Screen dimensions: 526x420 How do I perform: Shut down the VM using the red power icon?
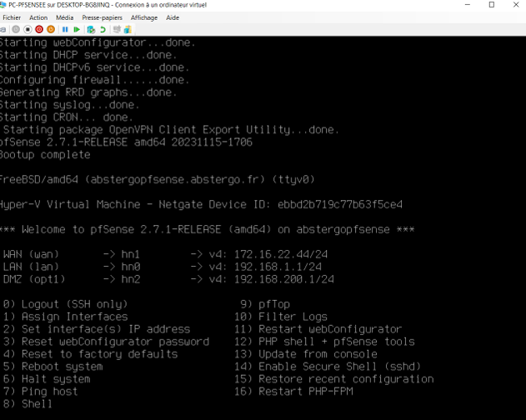(x=39, y=29)
